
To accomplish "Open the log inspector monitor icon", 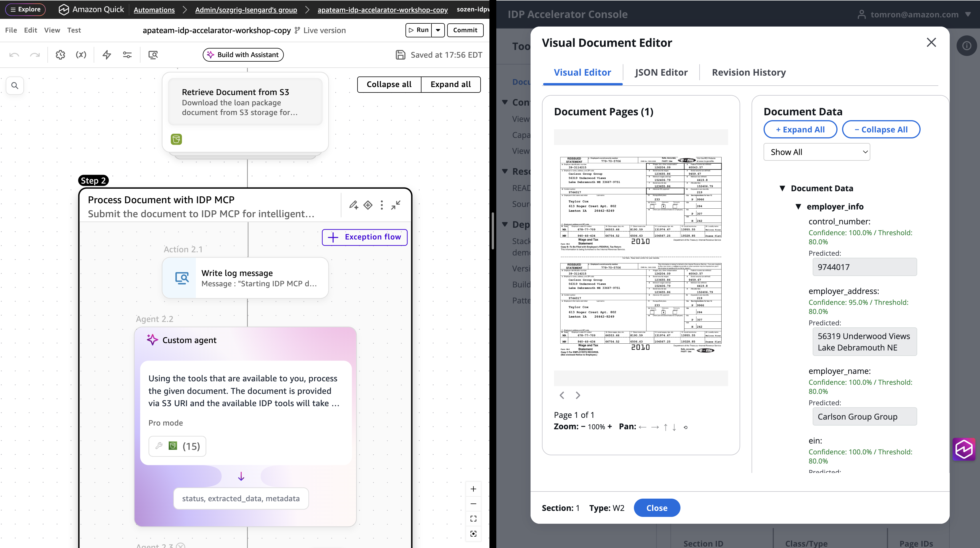I will (x=153, y=55).
